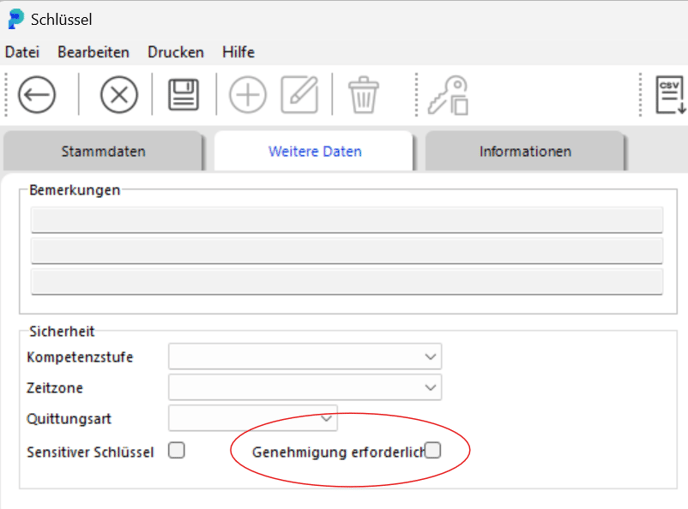Switch to the Stammdaten tab

[x=104, y=151]
